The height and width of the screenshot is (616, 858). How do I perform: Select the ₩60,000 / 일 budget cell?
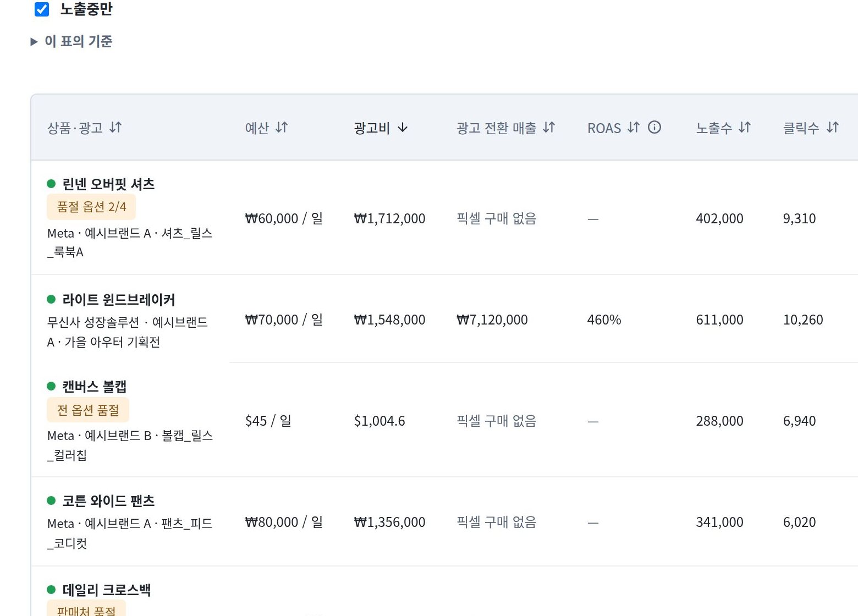tap(284, 218)
